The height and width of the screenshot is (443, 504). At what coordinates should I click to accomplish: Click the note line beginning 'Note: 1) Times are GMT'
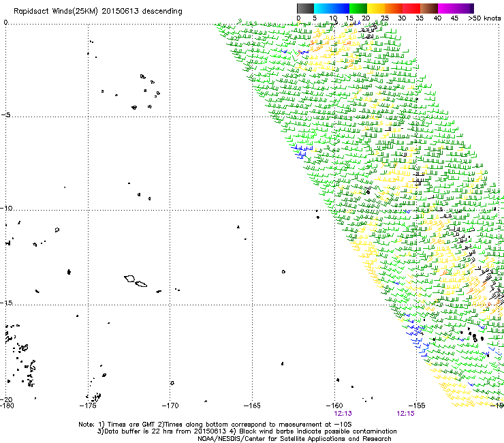pyautogui.click(x=215, y=425)
